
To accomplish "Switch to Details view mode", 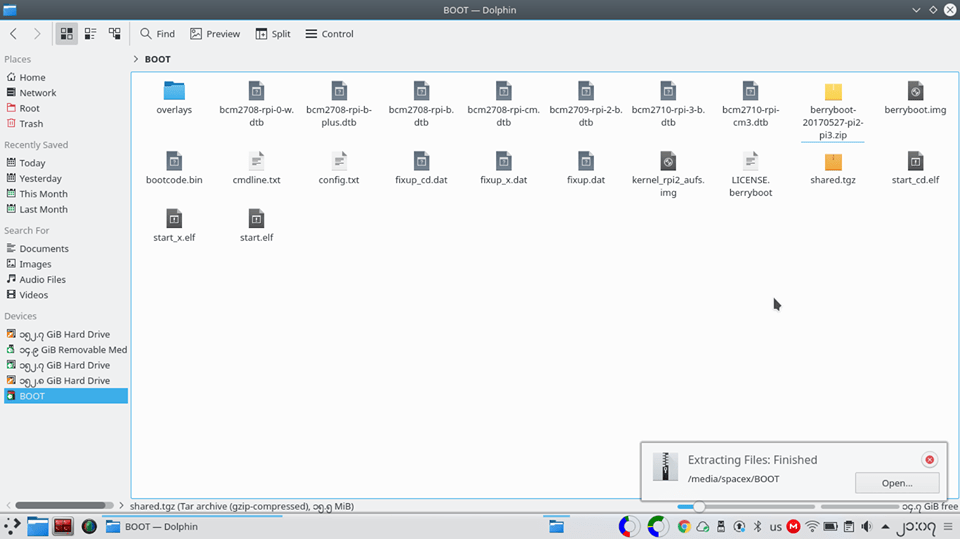I will point(114,34).
